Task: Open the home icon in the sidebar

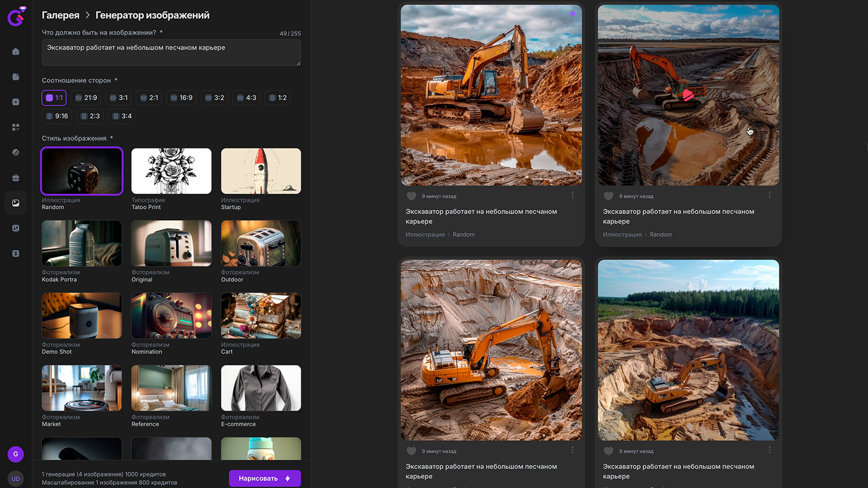Action: [x=16, y=52]
